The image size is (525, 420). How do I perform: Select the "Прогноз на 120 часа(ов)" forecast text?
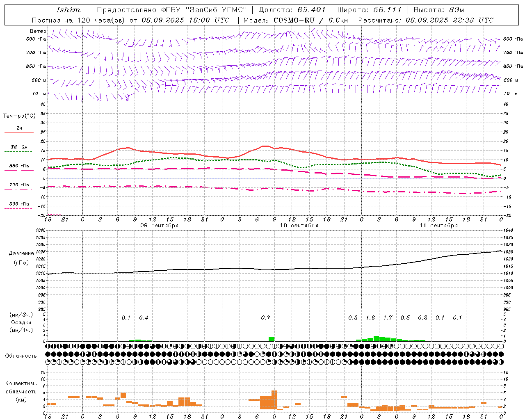point(79,20)
